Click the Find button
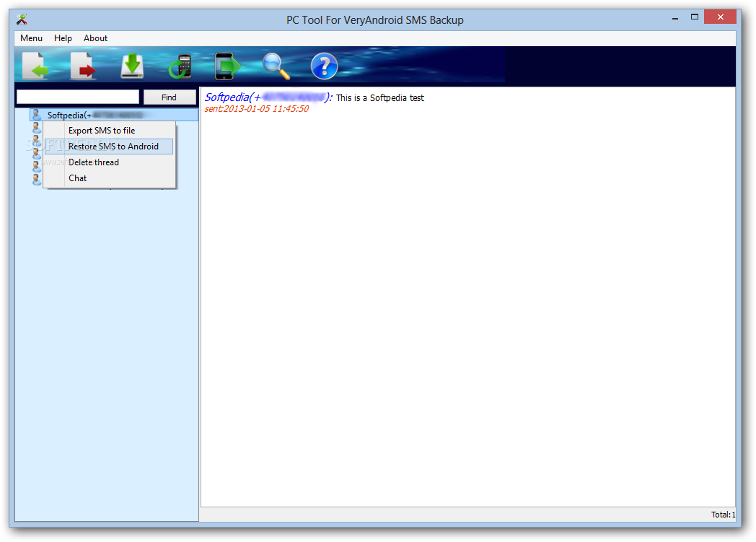Screen dimensions: 756x542 click(170, 97)
